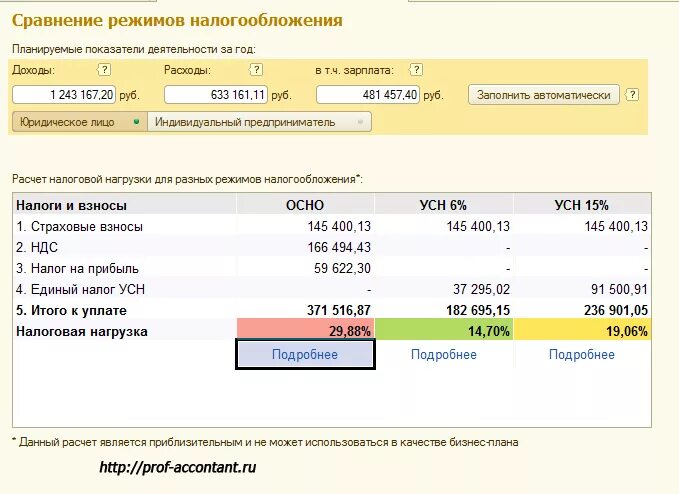The height and width of the screenshot is (494, 679).
Task: Click yellow УСН 15% tax burden cell
Action: [x=582, y=331]
